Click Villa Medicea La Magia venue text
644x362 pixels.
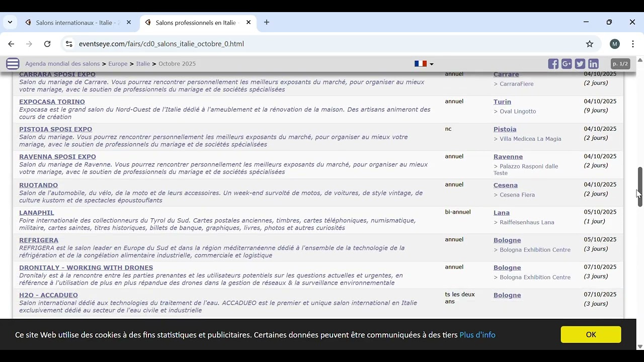[x=530, y=139]
